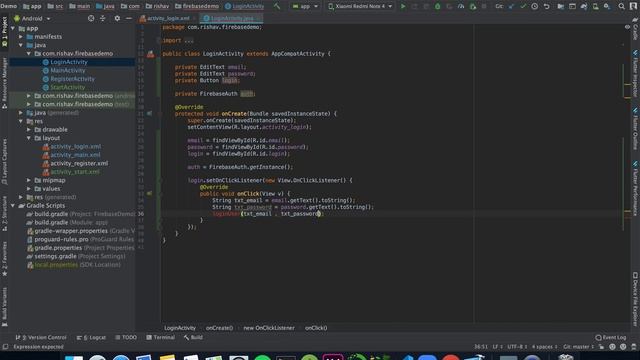
Task: Run the app with green play icon
Action: tap(403, 6)
